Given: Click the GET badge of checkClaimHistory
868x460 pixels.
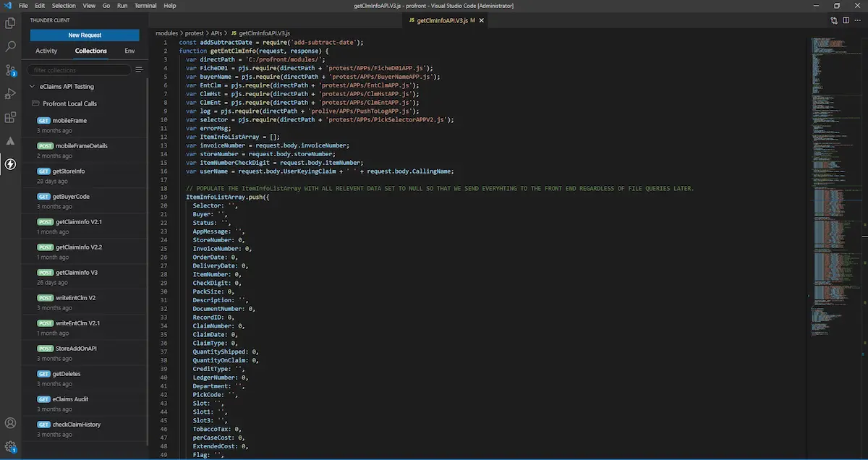Looking at the screenshot, I should pos(43,425).
